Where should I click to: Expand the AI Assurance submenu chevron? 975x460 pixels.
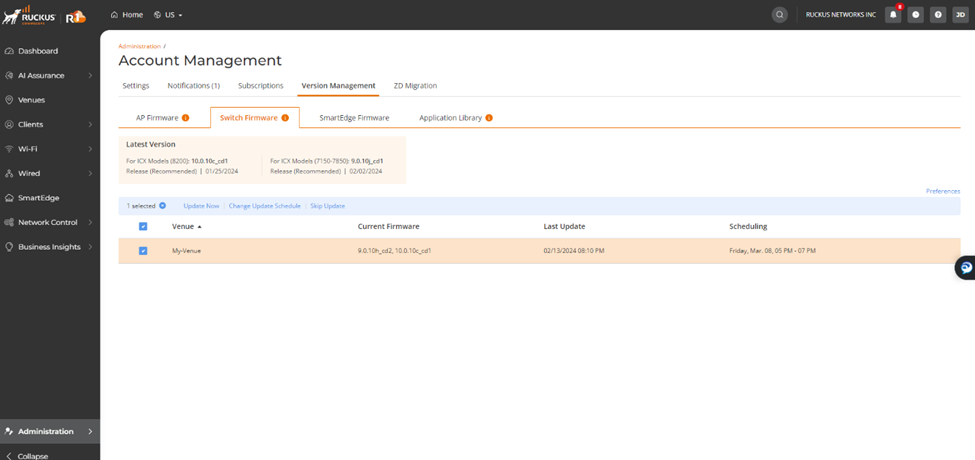click(x=90, y=75)
